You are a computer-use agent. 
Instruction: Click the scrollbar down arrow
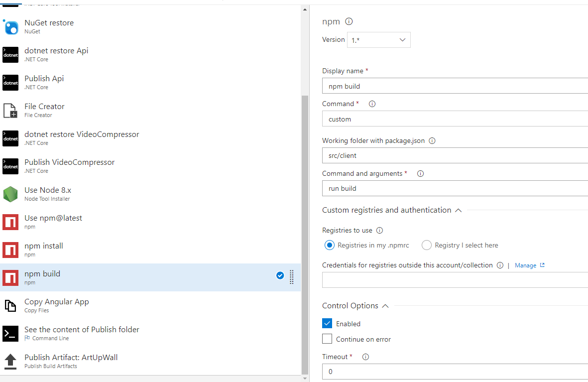pyautogui.click(x=305, y=379)
